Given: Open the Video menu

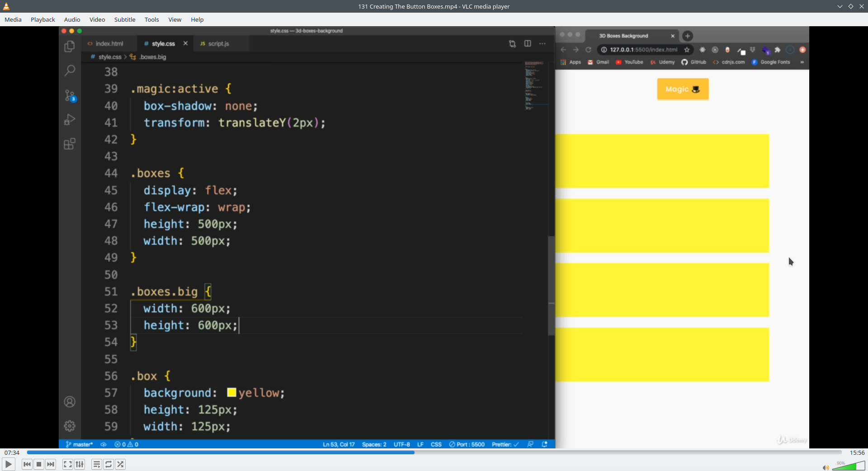Looking at the screenshot, I should tap(97, 19).
